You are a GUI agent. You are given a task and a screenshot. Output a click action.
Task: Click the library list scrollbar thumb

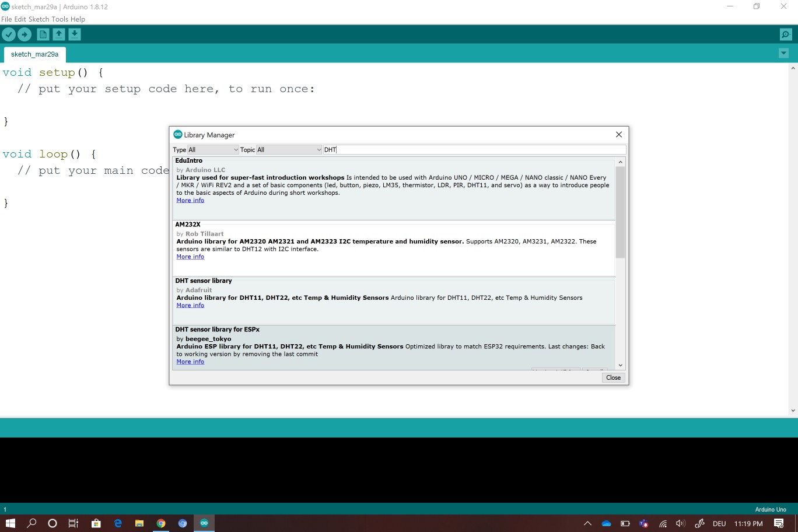click(620, 212)
